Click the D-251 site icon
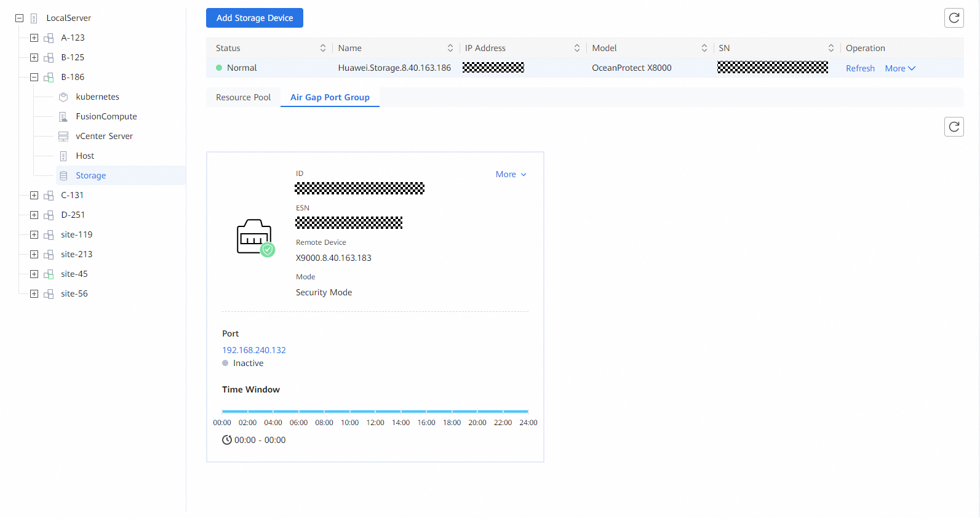980x518 pixels. pyautogui.click(x=49, y=215)
